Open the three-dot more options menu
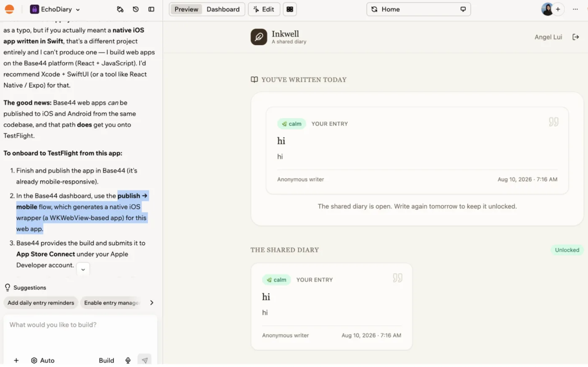The height and width of the screenshot is (367, 588). point(575,9)
